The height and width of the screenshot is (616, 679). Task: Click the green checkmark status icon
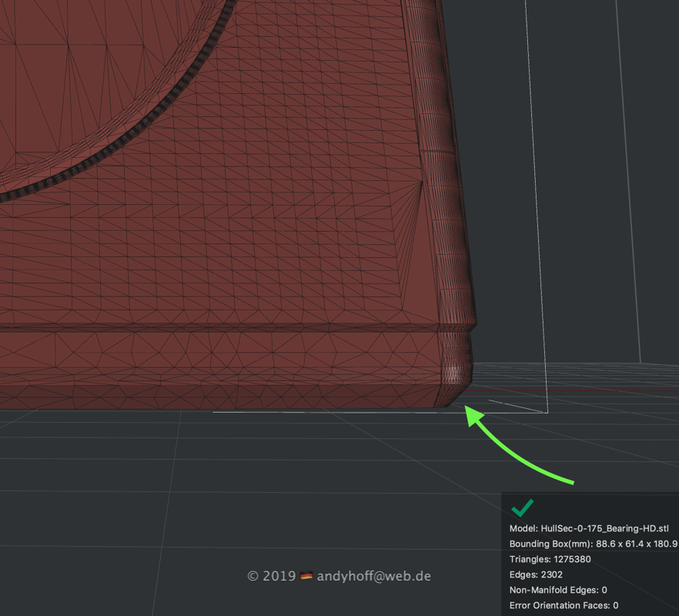click(x=522, y=508)
